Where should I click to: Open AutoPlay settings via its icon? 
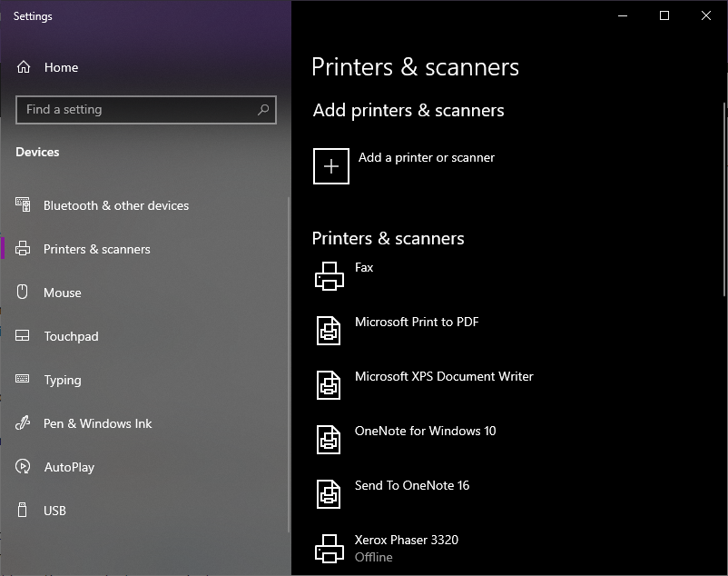coord(23,467)
